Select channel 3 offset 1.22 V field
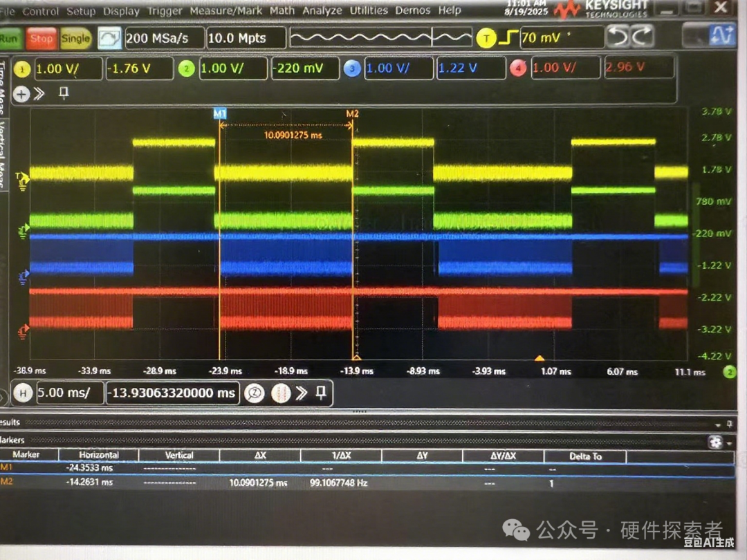The width and height of the screenshot is (747, 560). tap(471, 68)
